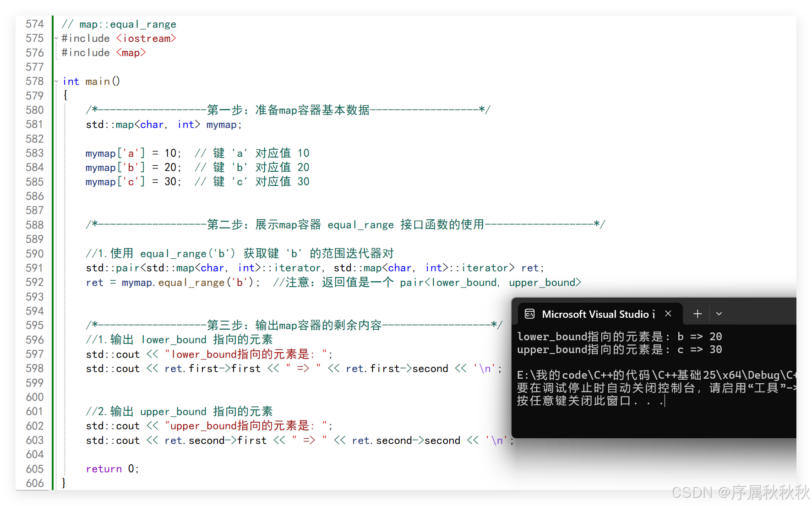The height and width of the screenshot is (506, 812).
Task: Click the 按任意键关闭此窗口 console message
Action: [x=590, y=401]
